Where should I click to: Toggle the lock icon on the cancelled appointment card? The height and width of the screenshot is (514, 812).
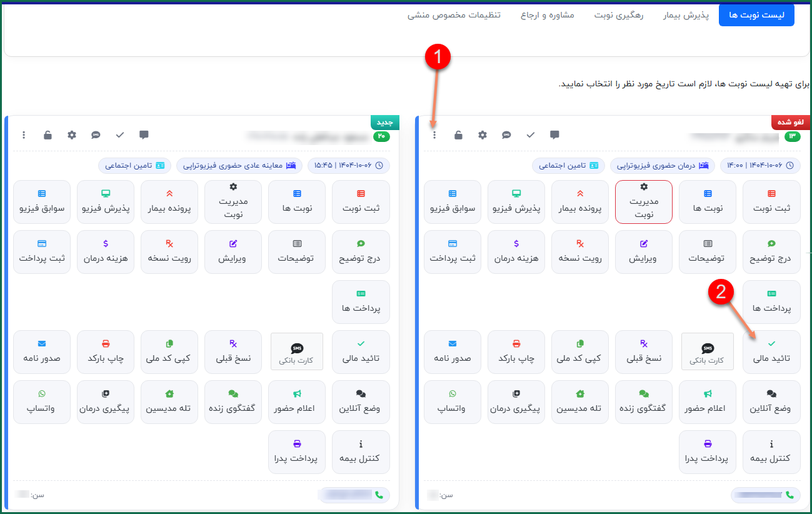click(458, 135)
